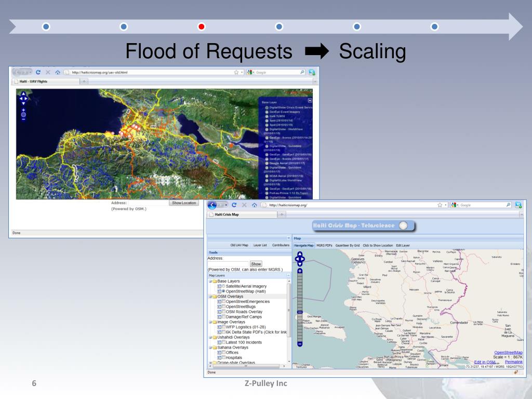This screenshot has height=399, width=532.
Task: Collapse the Sahana Overlays folder
Action: click(x=210, y=348)
